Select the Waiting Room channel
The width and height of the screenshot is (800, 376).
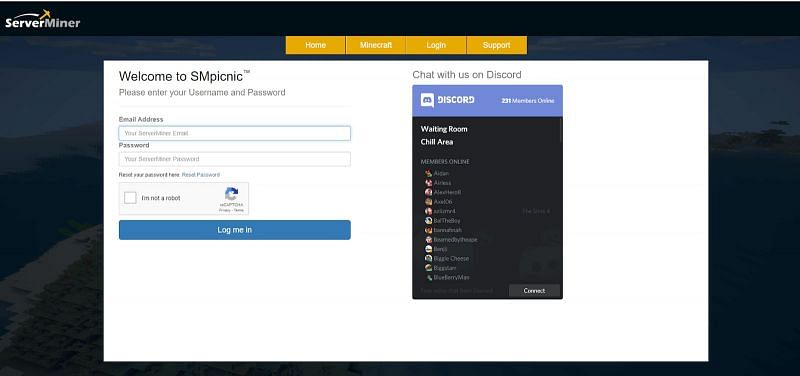pos(444,129)
